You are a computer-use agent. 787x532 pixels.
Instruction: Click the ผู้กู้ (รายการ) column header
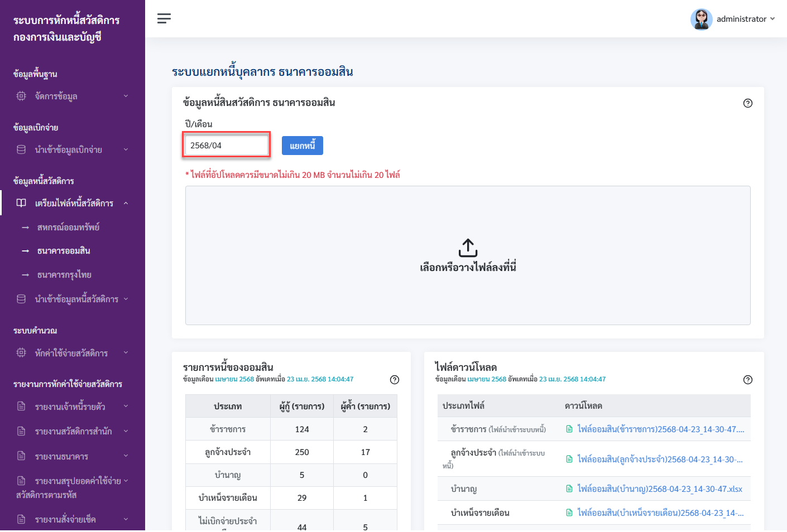[x=302, y=406]
